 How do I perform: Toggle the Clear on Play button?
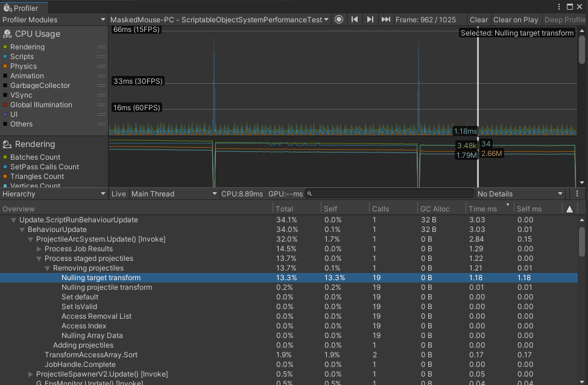[x=516, y=20]
